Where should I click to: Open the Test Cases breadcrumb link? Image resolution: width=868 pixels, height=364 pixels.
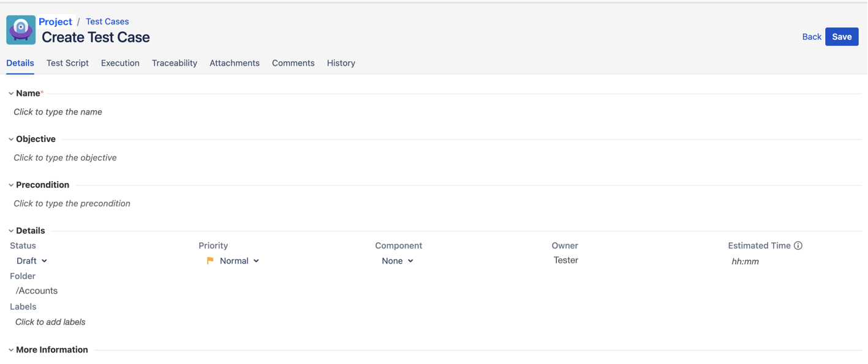tap(107, 21)
